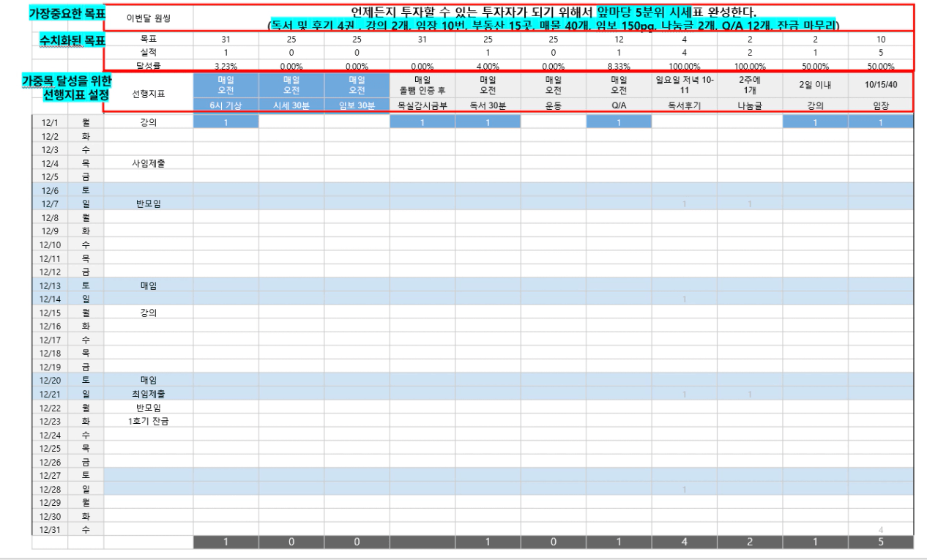The width and height of the screenshot is (927, 560).
Task: Click the bottom total cell showing 2
Action: [x=750, y=542]
